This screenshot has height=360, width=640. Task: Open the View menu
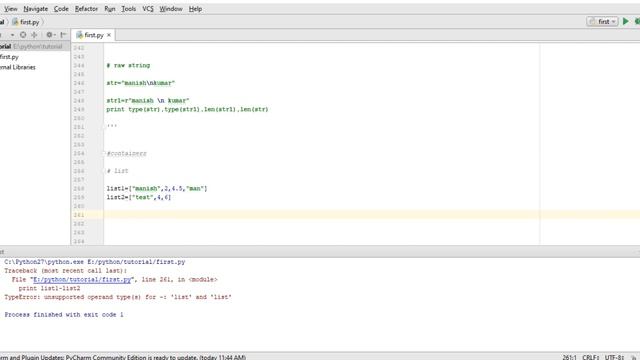pos(11,9)
